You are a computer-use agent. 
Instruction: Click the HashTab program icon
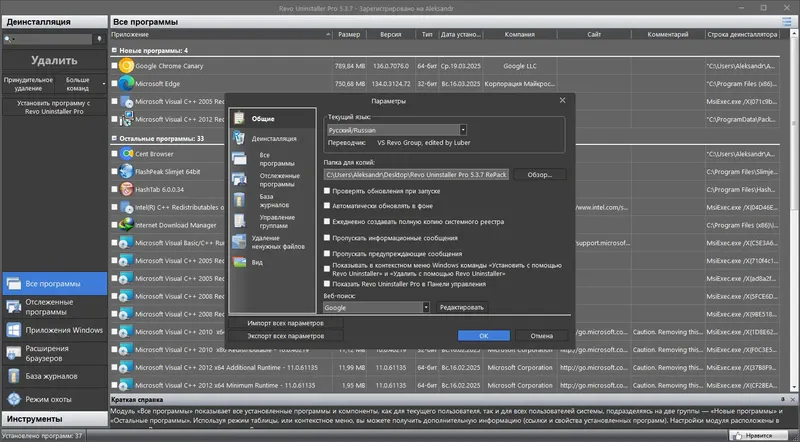(126, 189)
